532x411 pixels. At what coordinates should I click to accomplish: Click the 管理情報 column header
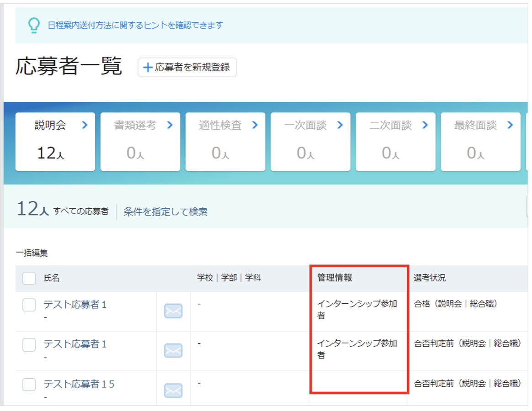[x=335, y=278]
